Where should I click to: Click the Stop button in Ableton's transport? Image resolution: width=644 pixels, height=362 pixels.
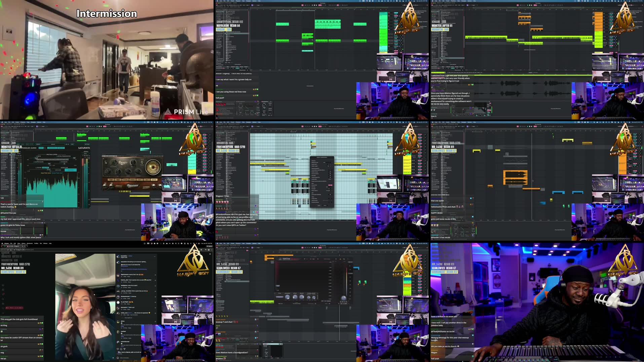pyautogui.click(x=314, y=5)
